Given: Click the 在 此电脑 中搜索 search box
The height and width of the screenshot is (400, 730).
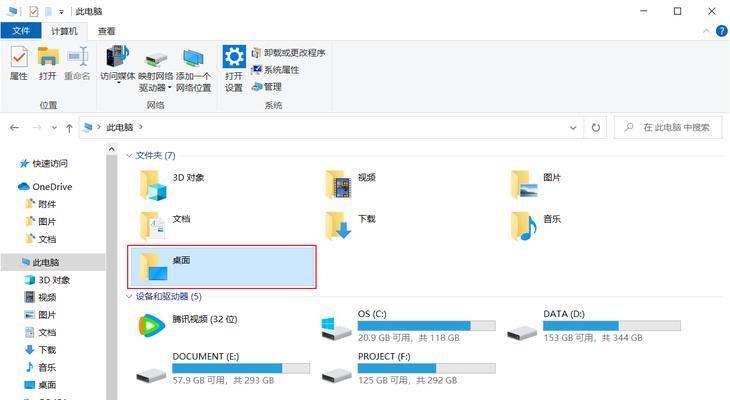Looking at the screenshot, I should [x=668, y=127].
